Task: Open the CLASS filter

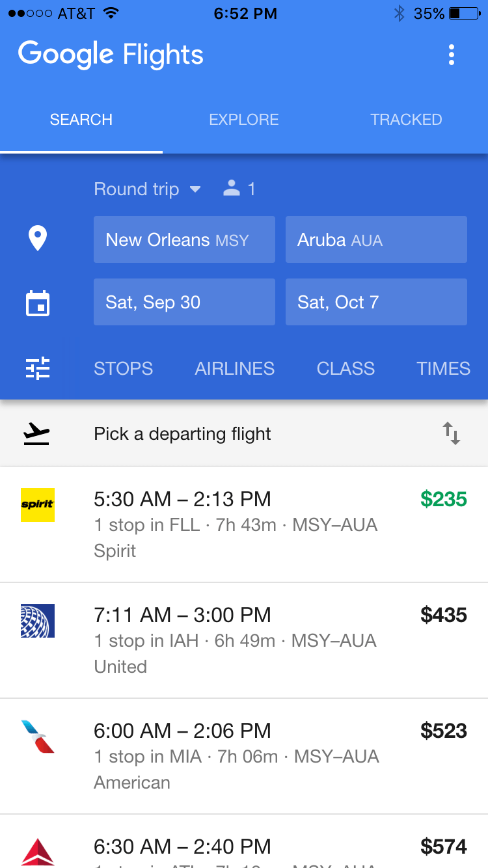Action: point(346,368)
